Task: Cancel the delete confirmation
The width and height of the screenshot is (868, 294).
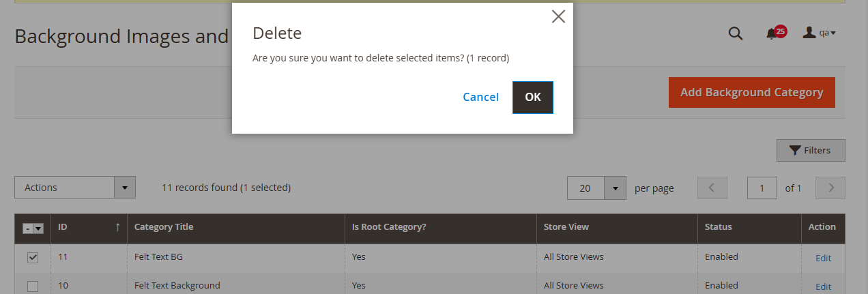Action: 480,97
